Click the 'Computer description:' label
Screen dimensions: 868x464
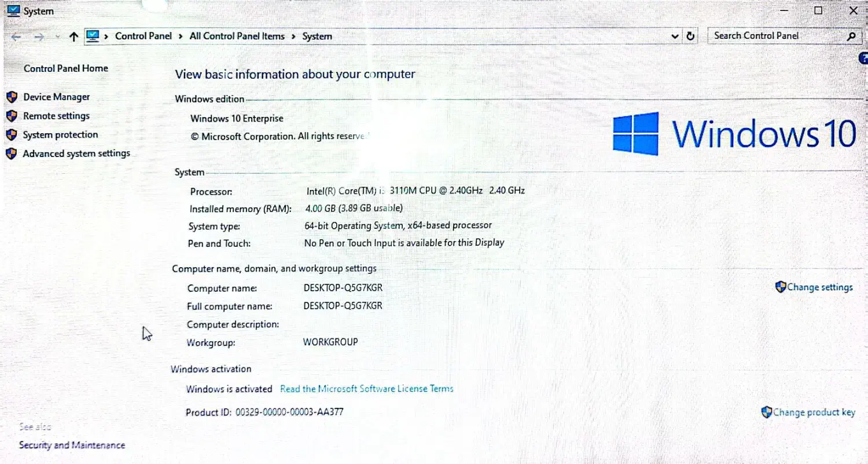pos(233,324)
